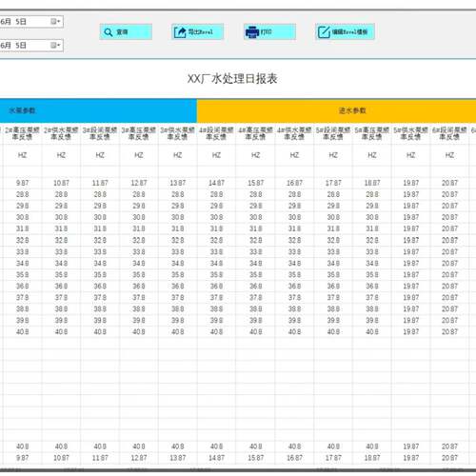The width and height of the screenshot is (476, 476).
Task: Select the 5#供水泵频率反馈 column header
Action: tap(410, 133)
